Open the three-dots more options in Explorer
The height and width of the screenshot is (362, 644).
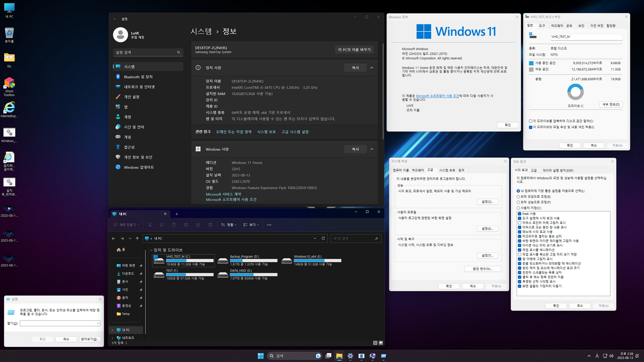269,225
